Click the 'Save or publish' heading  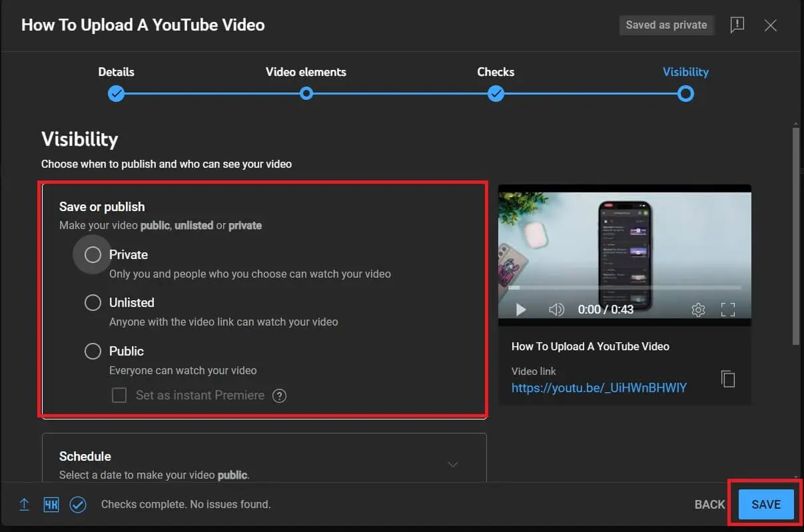pos(102,206)
